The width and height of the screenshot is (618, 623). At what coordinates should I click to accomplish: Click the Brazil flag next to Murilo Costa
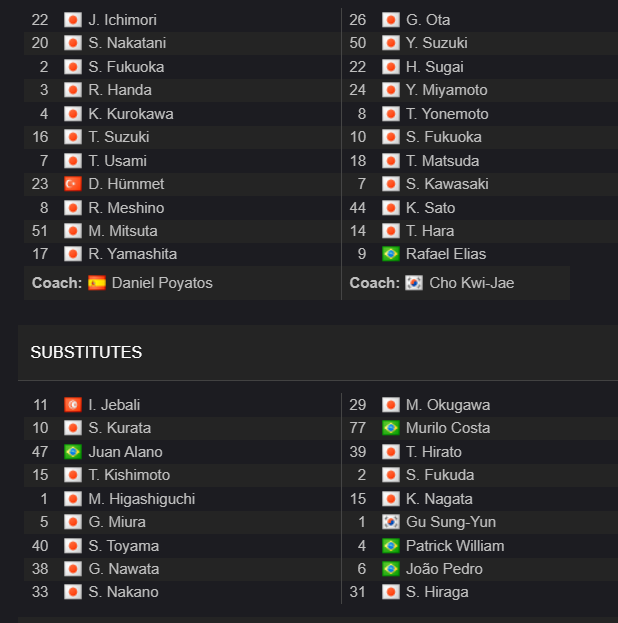(391, 428)
